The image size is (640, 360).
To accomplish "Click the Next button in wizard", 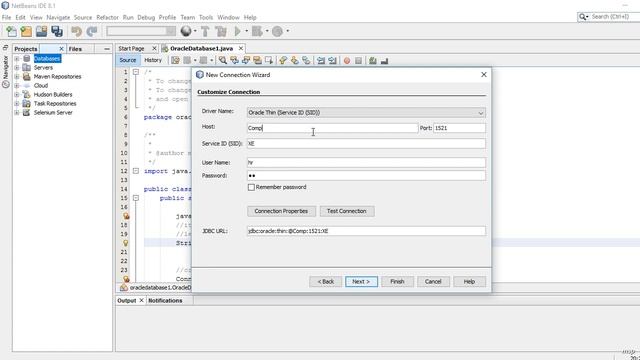I will (x=361, y=282).
